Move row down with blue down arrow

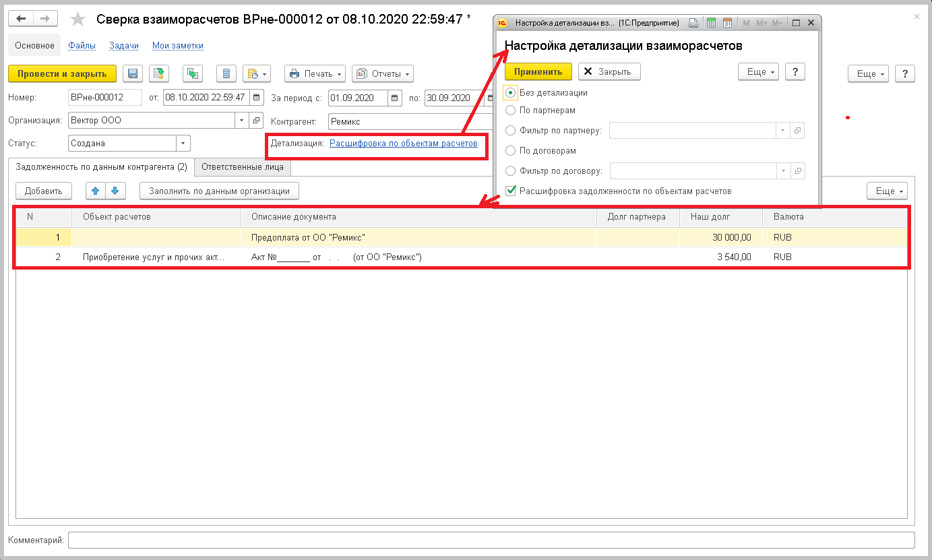tap(115, 191)
